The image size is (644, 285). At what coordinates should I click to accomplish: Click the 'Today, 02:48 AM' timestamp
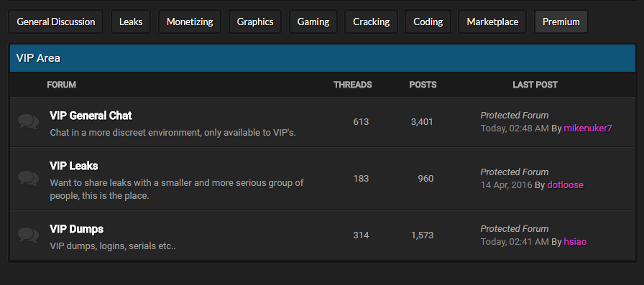coord(515,129)
